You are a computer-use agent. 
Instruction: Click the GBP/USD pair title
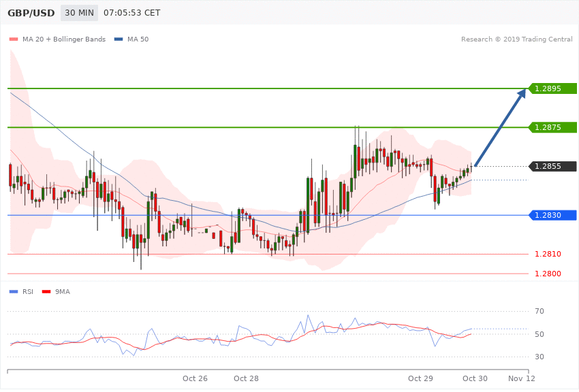pyautogui.click(x=31, y=13)
